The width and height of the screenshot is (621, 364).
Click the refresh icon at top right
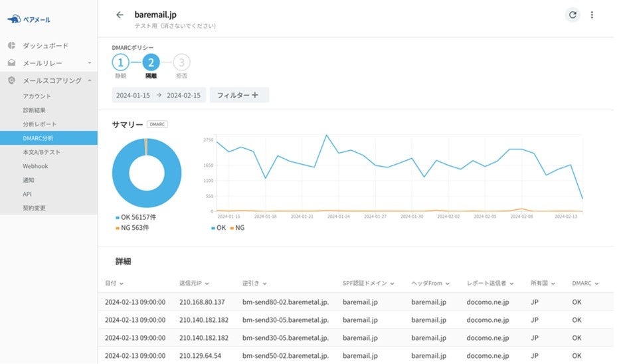[x=573, y=15]
